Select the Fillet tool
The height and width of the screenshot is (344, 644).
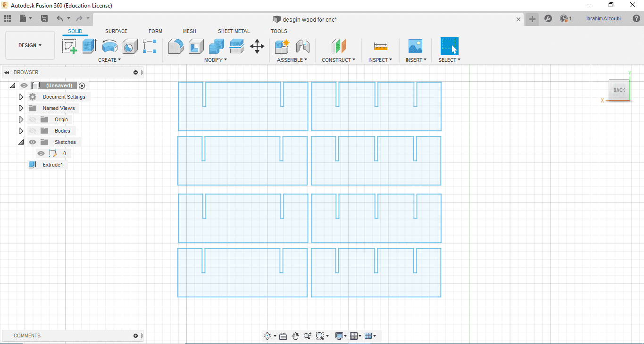click(176, 46)
